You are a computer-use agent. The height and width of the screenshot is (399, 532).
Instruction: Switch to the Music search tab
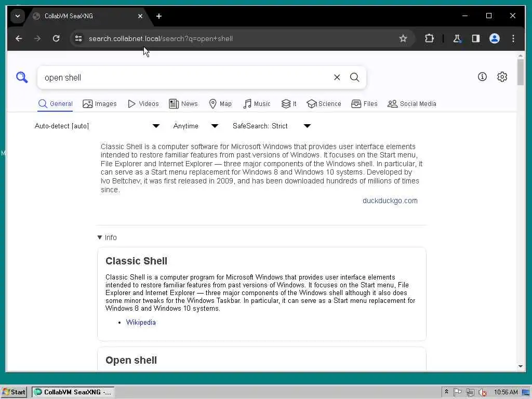[257, 104]
